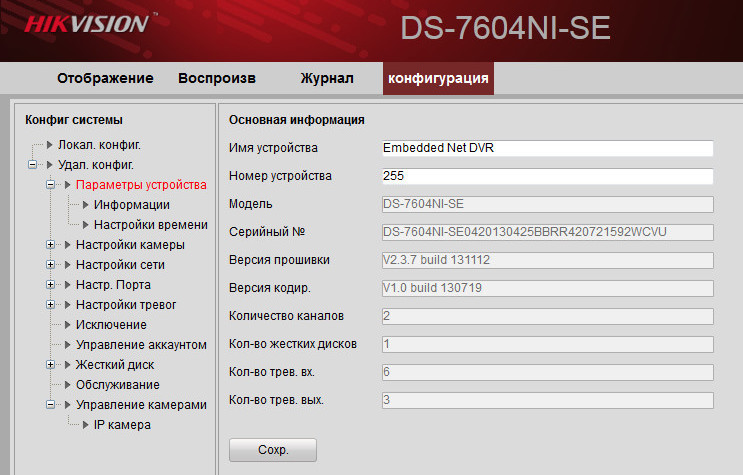The width and height of the screenshot is (743, 475).
Task: Select Параметры устройства tree item
Action: coord(141,185)
